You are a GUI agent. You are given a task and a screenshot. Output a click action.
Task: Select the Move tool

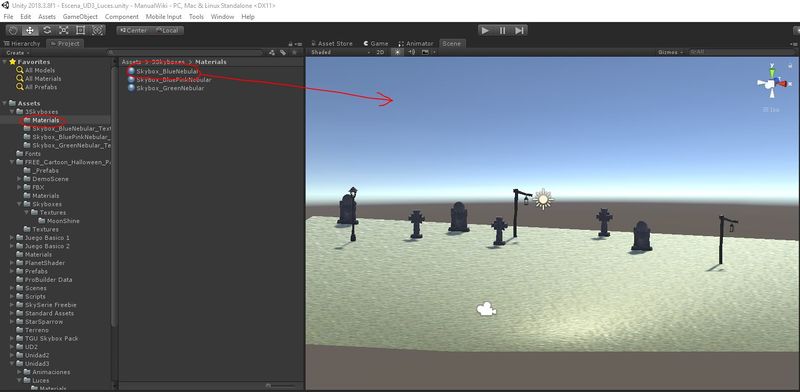tap(30, 31)
